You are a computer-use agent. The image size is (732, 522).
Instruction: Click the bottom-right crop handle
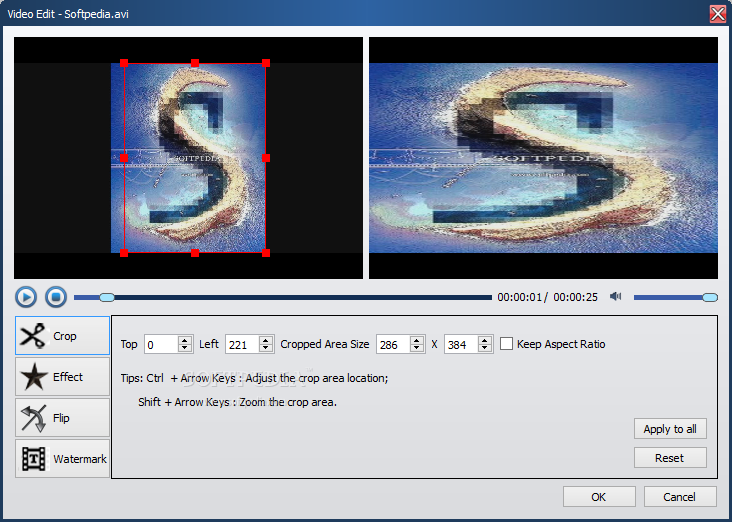266,253
